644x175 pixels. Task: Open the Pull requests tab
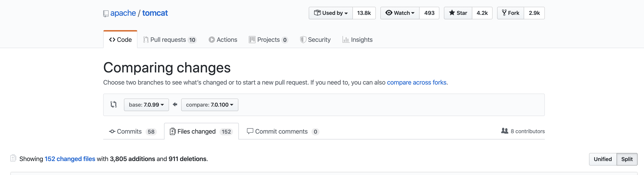pos(170,40)
